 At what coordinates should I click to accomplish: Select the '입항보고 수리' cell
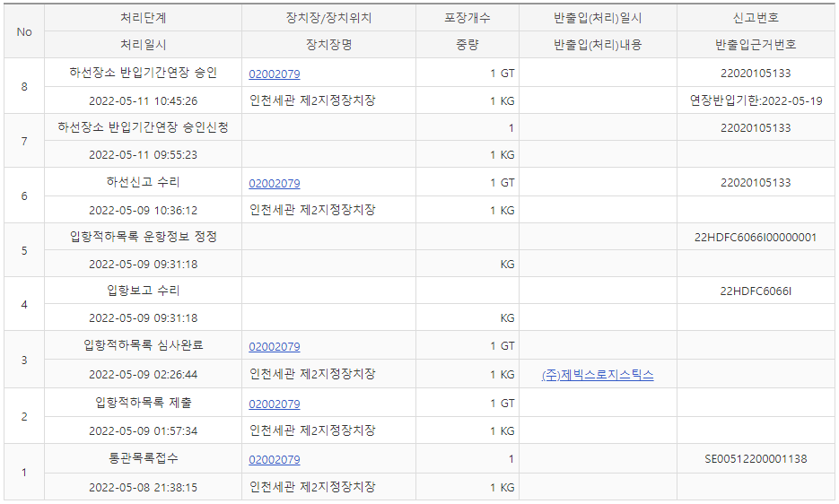click(143, 291)
